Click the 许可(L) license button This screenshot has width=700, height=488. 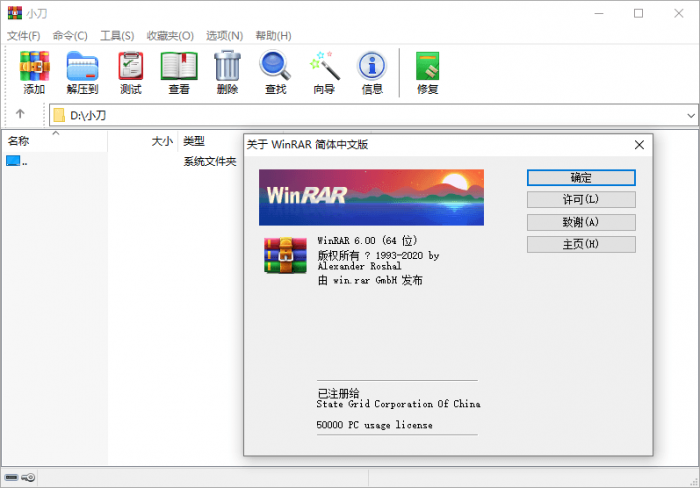[x=581, y=200]
